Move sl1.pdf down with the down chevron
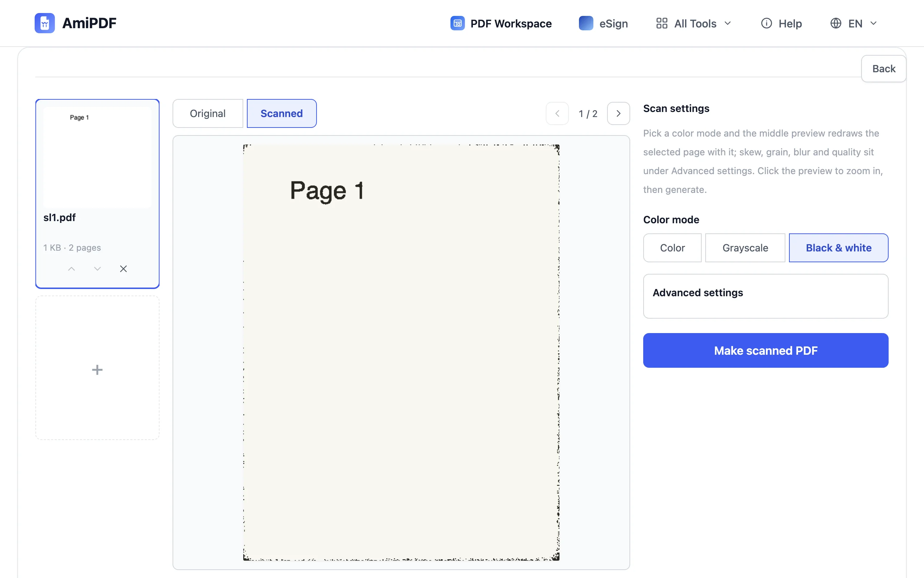The image size is (924, 578). (97, 269)
